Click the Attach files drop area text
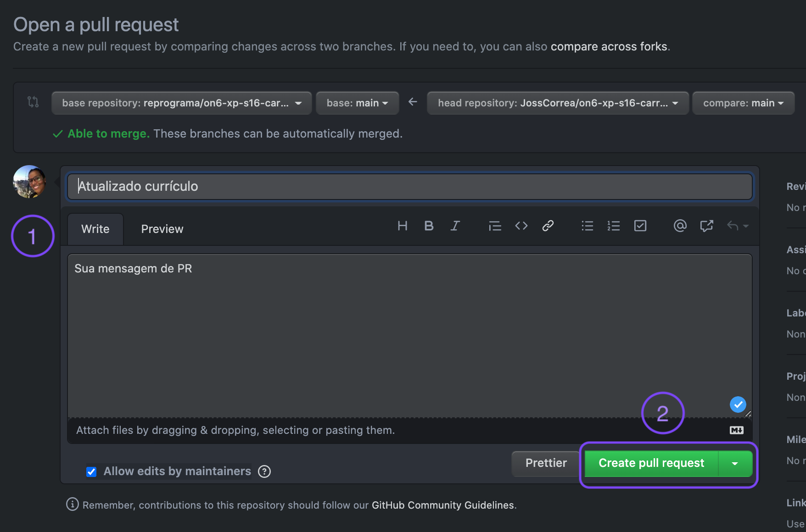Screen dimensions: 806x532 coord(235,430)
